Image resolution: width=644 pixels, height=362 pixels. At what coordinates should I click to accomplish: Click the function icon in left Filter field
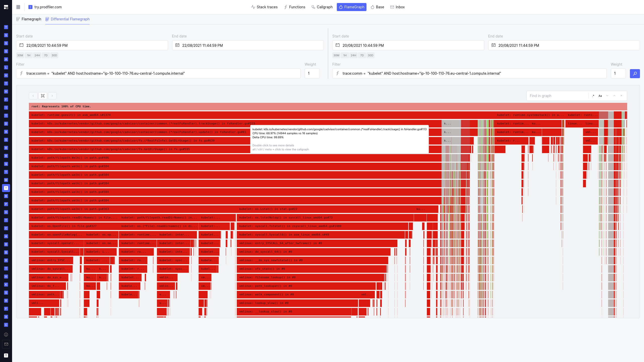pos(21,73)
